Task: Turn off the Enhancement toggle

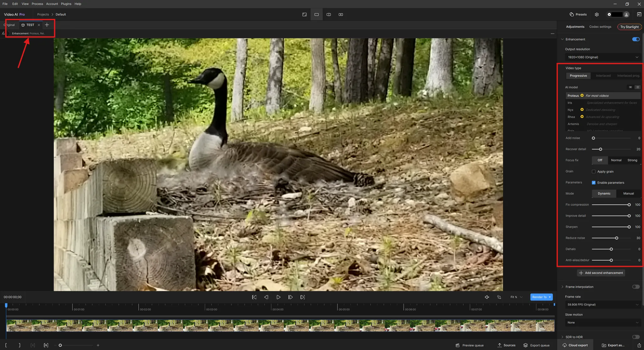Action: tap(636, 39)
